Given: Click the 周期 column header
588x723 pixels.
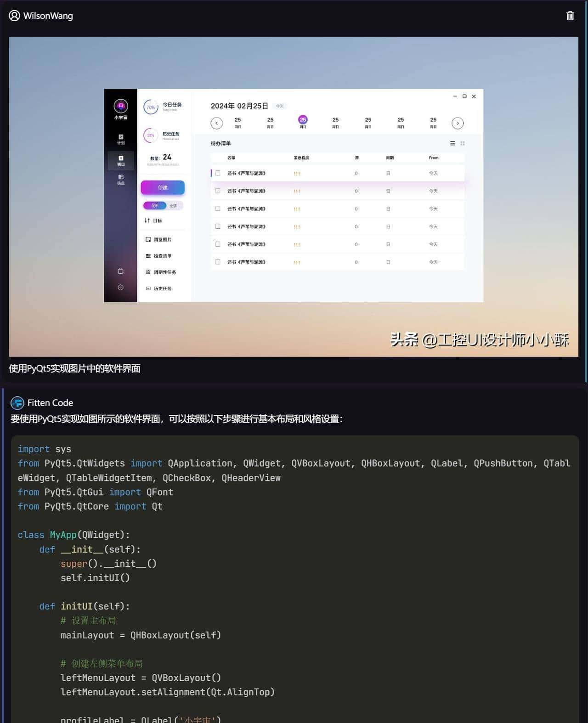Looking at the screenshot, I should pyautogui.click(x=390, y=158).
